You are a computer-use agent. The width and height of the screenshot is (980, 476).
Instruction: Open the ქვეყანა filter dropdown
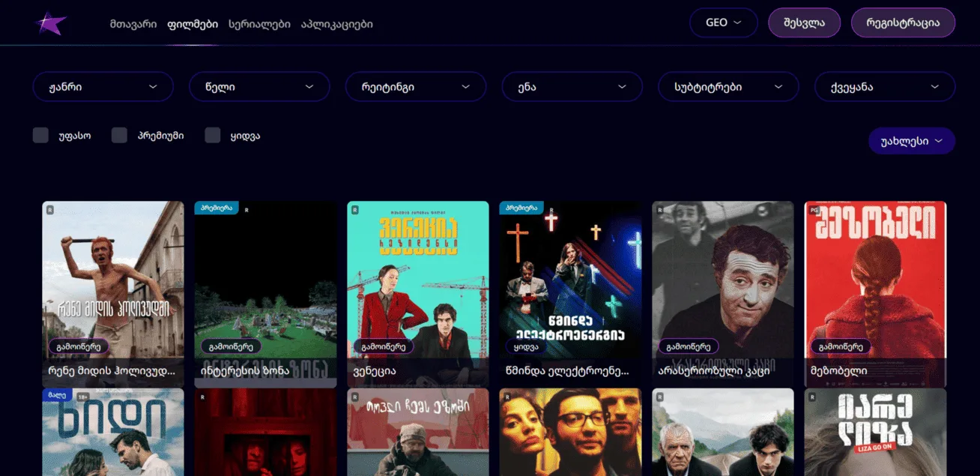[885, 87]
